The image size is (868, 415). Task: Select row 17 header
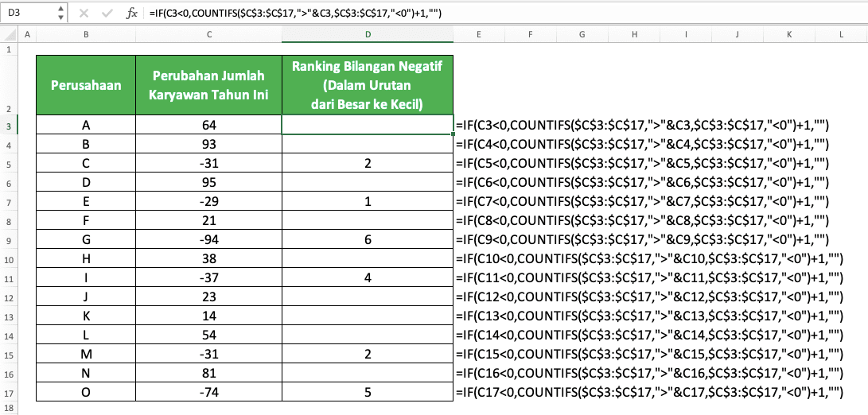click(x=9, y=392)
